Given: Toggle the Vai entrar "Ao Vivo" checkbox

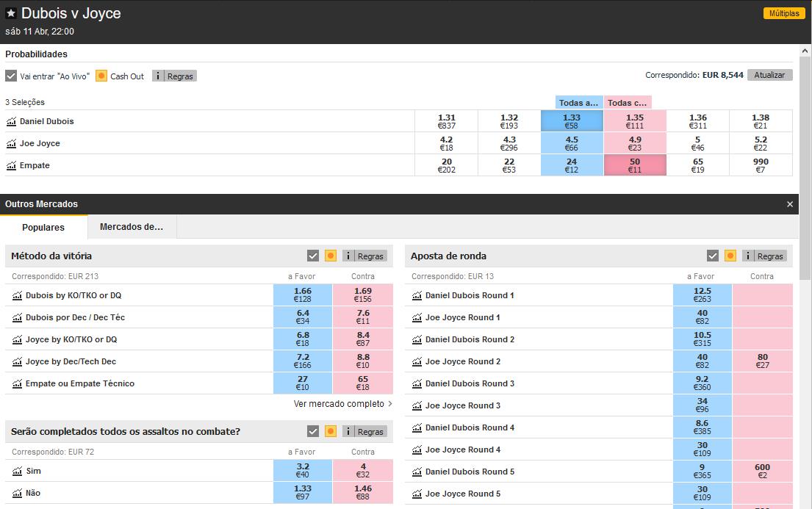Looking at the screenshot, I should pyautogui.click(x=11, y=76).
